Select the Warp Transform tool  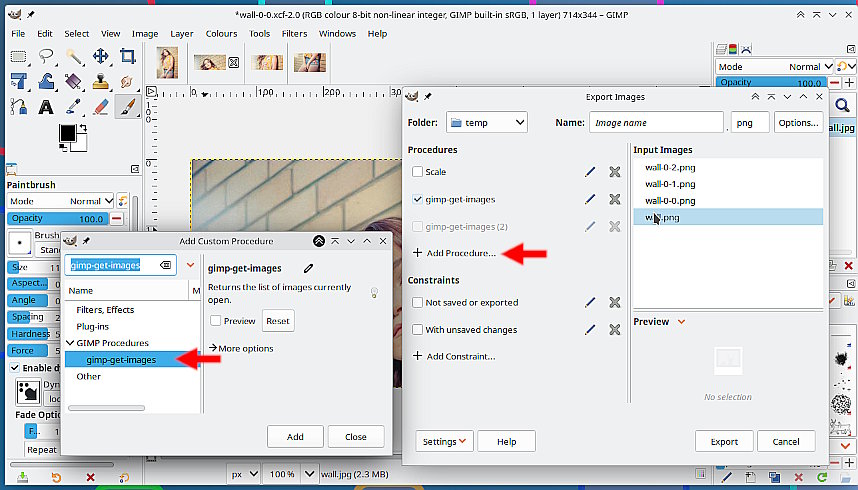click(46, 82)
